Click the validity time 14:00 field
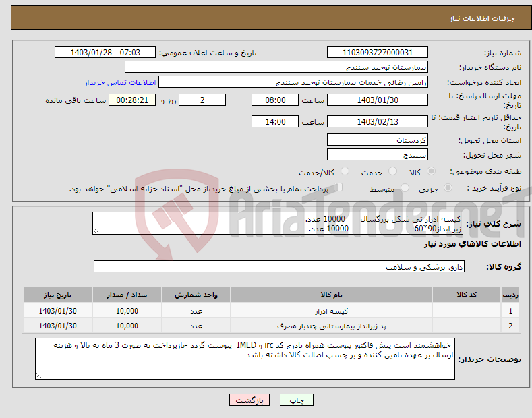Viewport: 532px width, 418px height. tap(275, 121)
